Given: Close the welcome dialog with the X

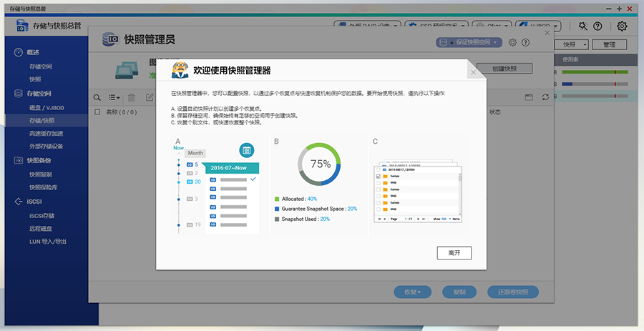Looking at the screenshot, I should click(473, 72).
